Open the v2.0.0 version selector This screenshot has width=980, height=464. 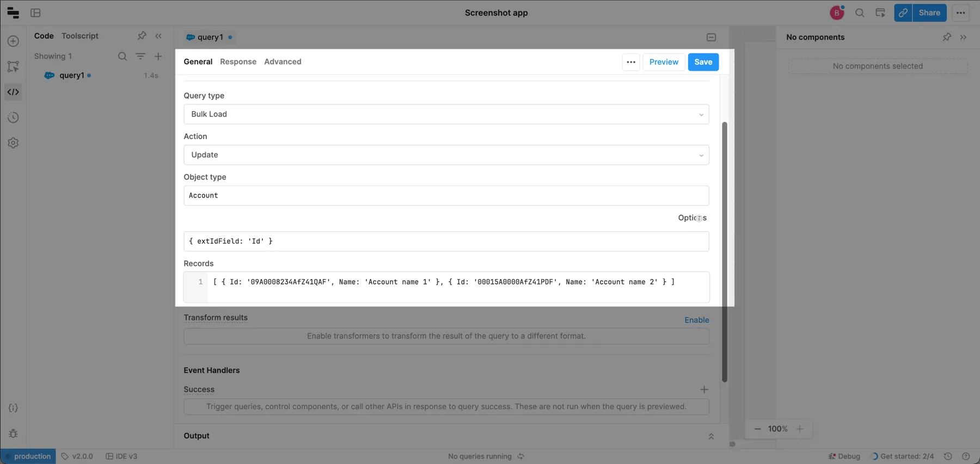point(77,456)
